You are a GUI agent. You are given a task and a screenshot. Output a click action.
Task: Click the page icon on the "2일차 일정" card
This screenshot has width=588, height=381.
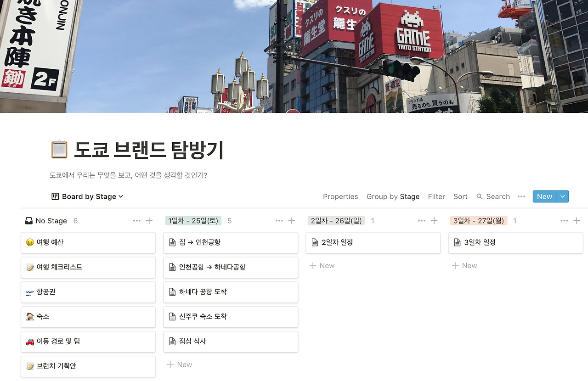tap(315, 242)
